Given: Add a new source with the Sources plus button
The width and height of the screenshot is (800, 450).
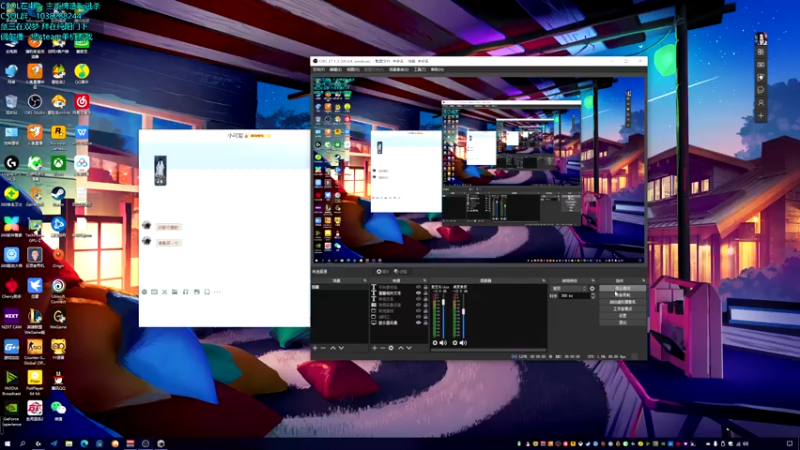Looking at the screenshot, I should point(374,348).
